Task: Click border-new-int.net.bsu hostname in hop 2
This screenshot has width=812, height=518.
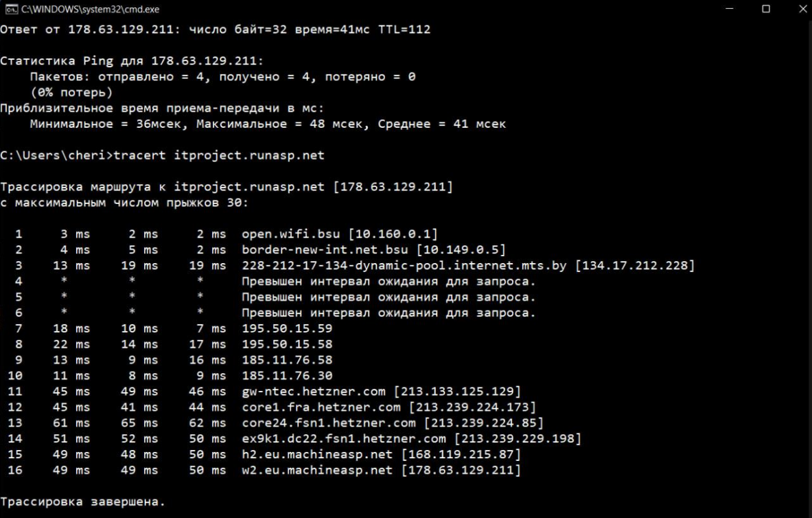Action: [x=326, y=250]
